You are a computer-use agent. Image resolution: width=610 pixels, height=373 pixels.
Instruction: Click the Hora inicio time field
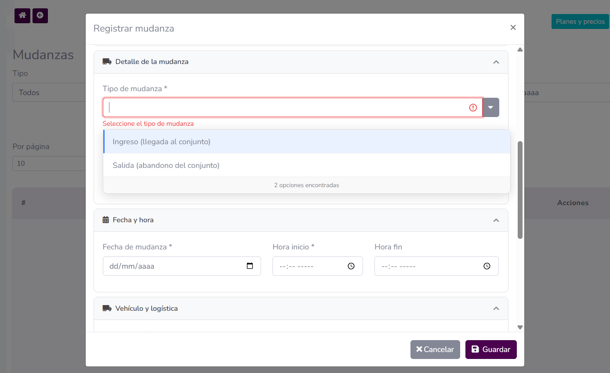[317, 266]
